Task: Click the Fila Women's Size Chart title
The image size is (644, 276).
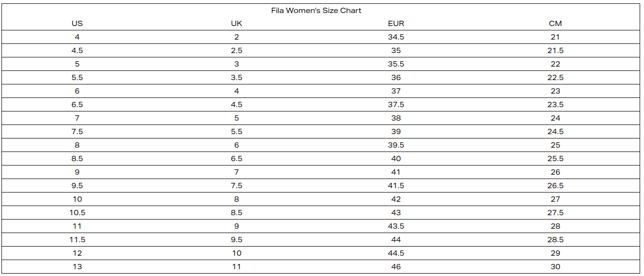Action: pos(316,11)
